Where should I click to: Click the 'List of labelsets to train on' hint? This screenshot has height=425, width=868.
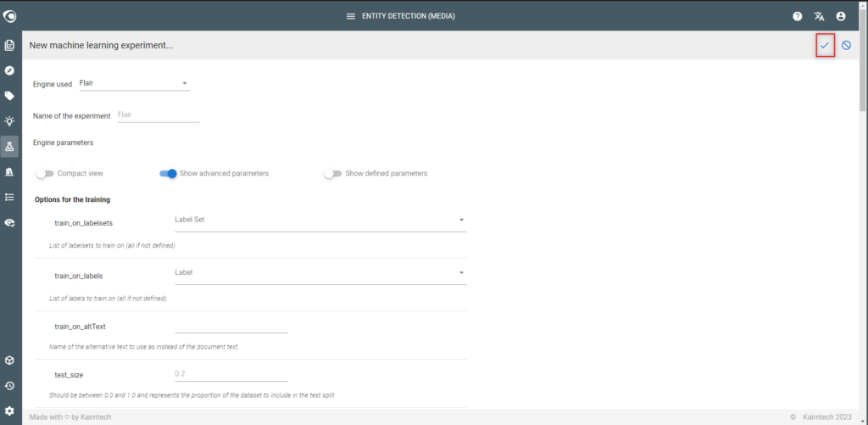(x=113, y=245)
